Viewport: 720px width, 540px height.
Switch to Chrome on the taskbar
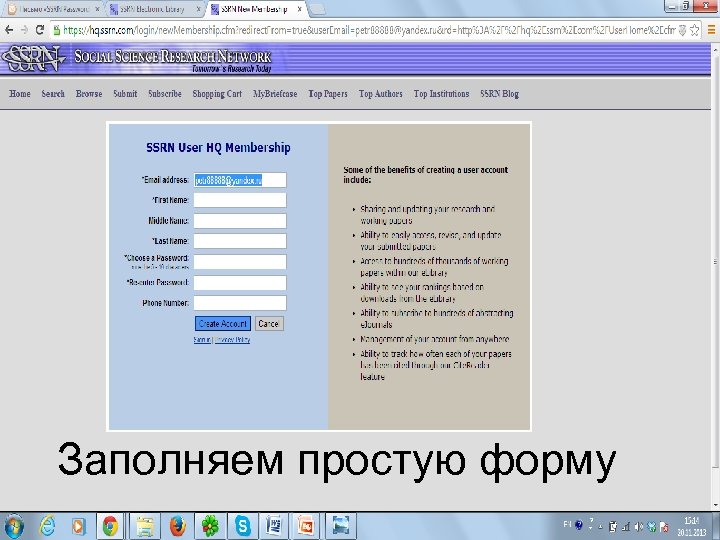[110, 526]
